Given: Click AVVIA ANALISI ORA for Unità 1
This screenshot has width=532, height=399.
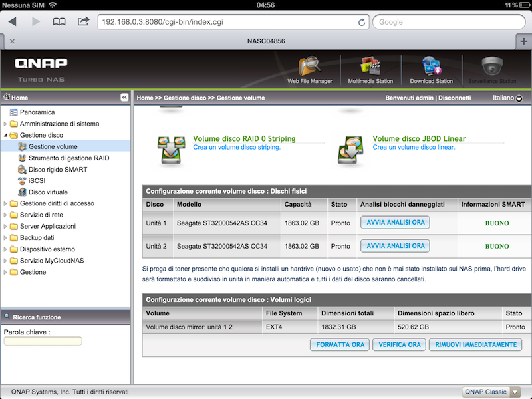Looking at the screenshot, I should click(x=395, y=223).
